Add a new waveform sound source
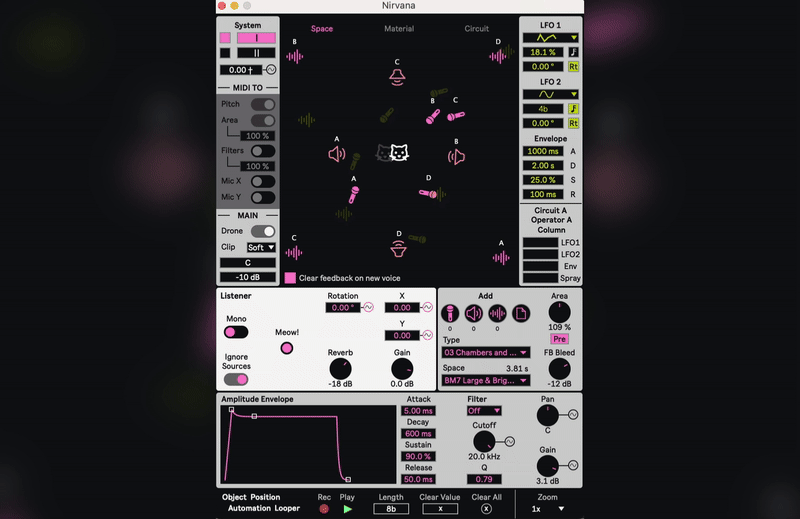 click(497, 313)
